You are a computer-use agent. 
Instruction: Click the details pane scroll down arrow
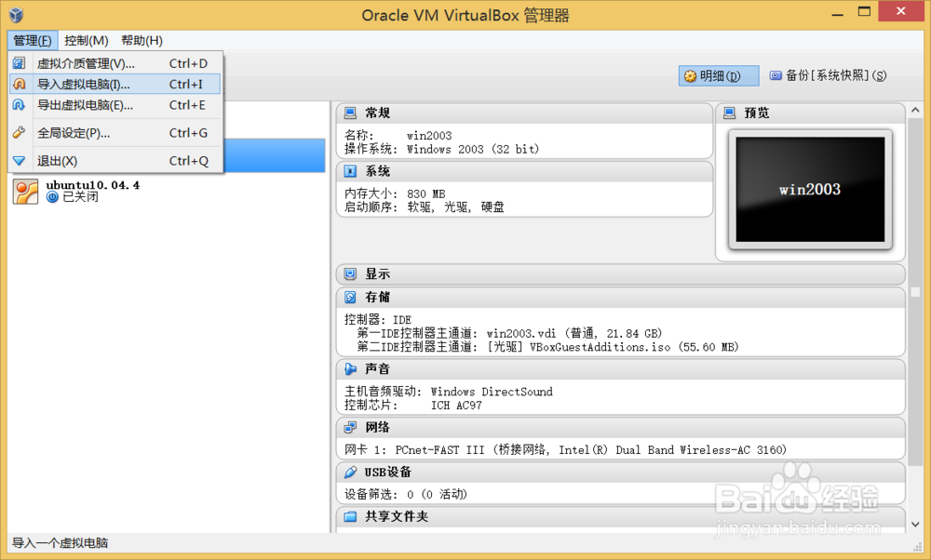point(915,525)
